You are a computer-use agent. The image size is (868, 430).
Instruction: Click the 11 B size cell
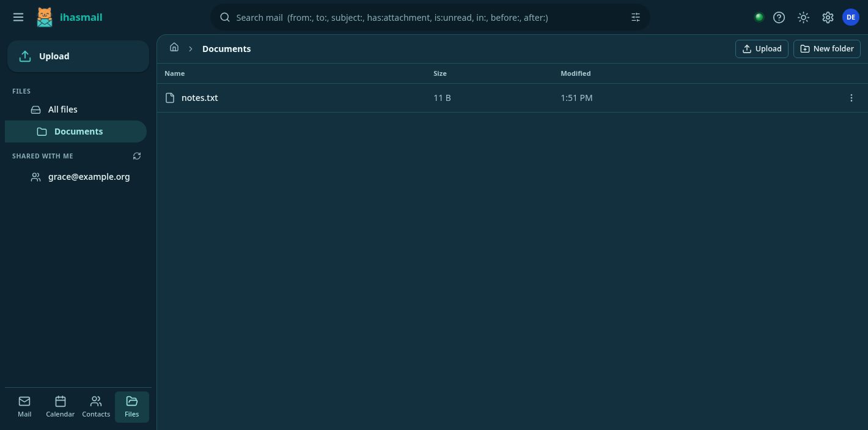[442, 98]
